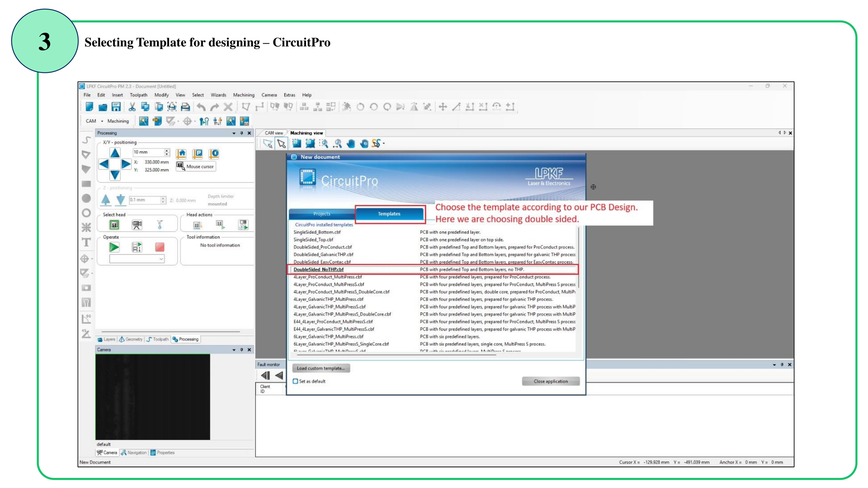This screenshot has height=488, width=868.
Task: Click the Zero position icon
Action: coord(214,154)
